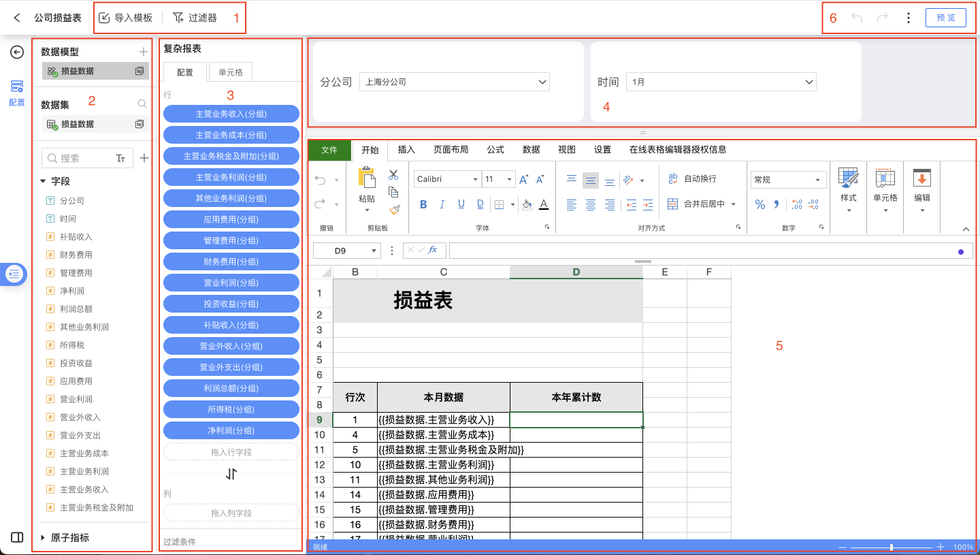
Task: Click the plus icon beside 数据模型
Action: pyautogui.click(x=143, y=52)
